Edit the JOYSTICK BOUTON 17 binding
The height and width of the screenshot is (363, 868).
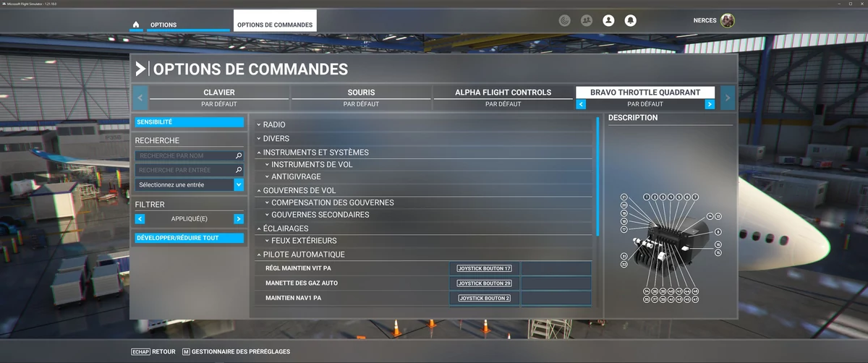pos(484,268)
